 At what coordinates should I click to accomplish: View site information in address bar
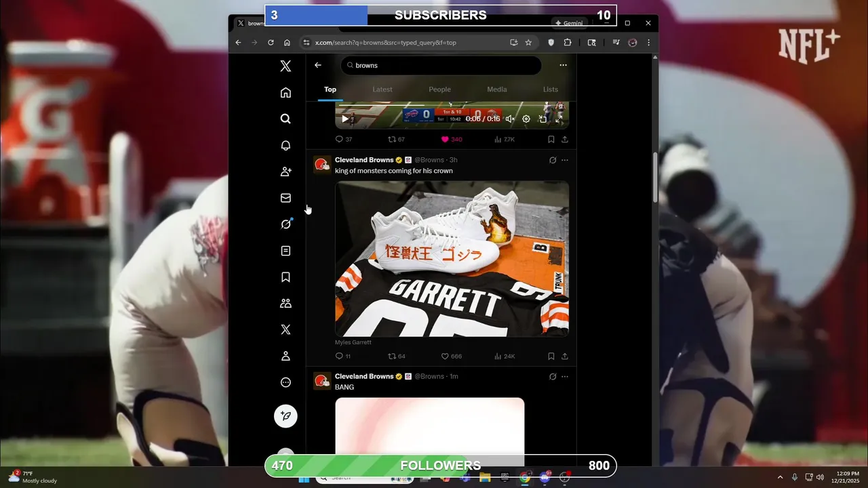pos(307,42)
